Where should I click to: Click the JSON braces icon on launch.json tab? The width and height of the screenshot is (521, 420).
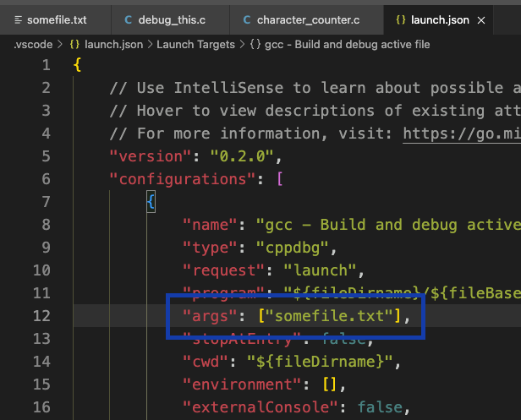[x=400, y=19]
